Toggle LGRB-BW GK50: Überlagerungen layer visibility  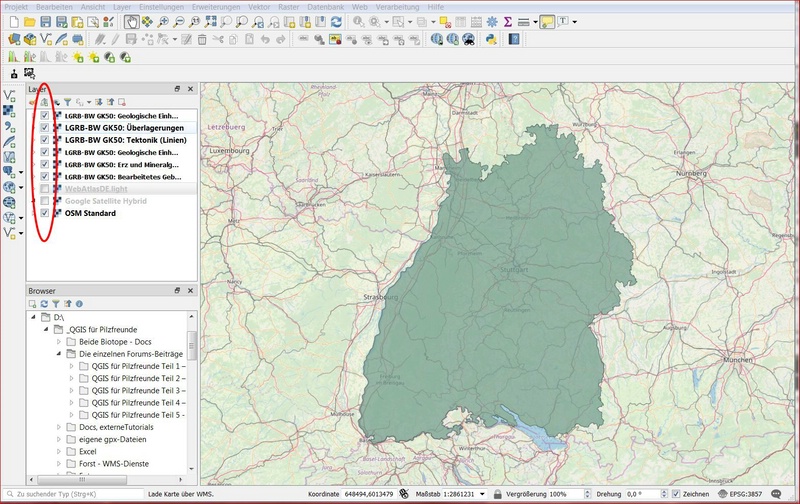45,128
